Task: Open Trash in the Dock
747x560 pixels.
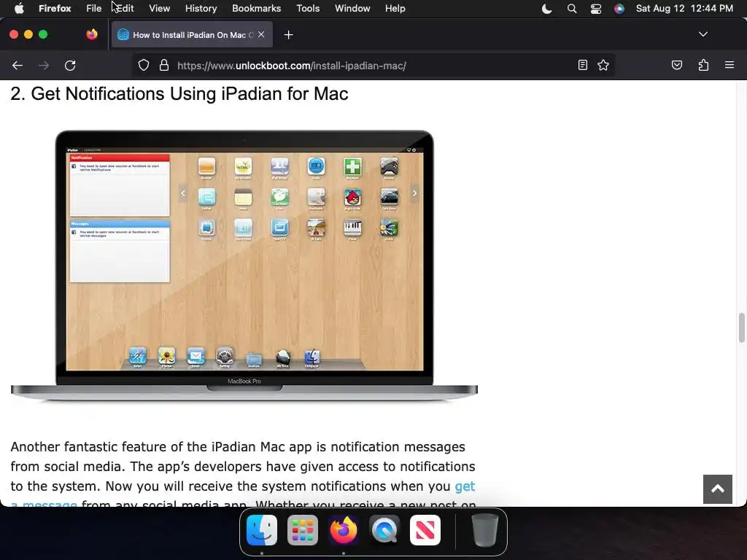Action: coord(484,530)
